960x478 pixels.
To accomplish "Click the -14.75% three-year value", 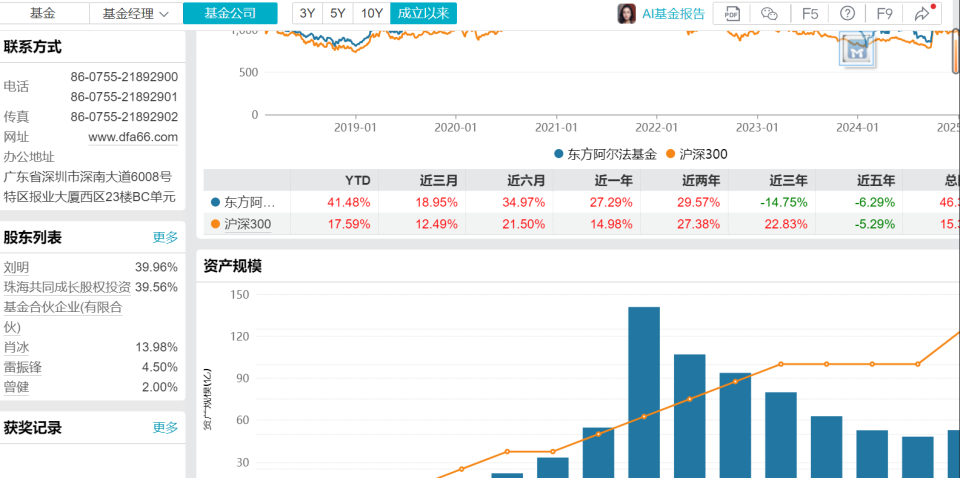I will point(784,202).
